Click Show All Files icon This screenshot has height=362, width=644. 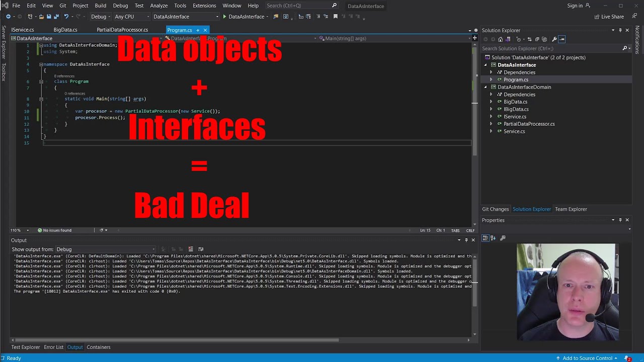coord(544,39)
